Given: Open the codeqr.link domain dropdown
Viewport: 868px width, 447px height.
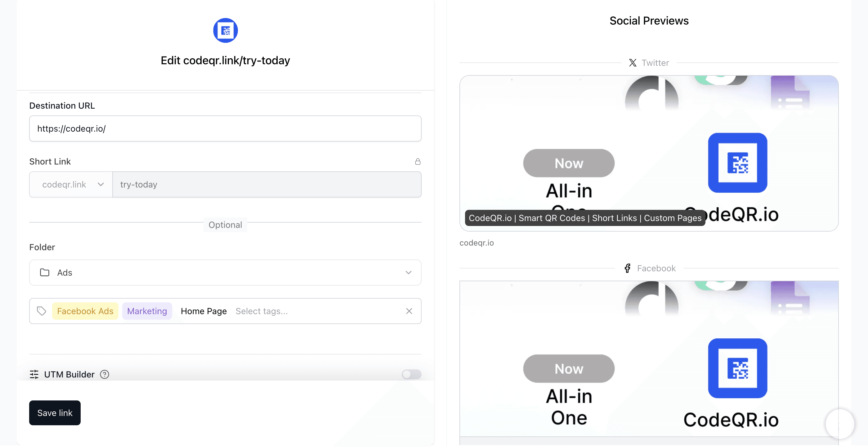Looking at the screenshot, I should point(70,184).
